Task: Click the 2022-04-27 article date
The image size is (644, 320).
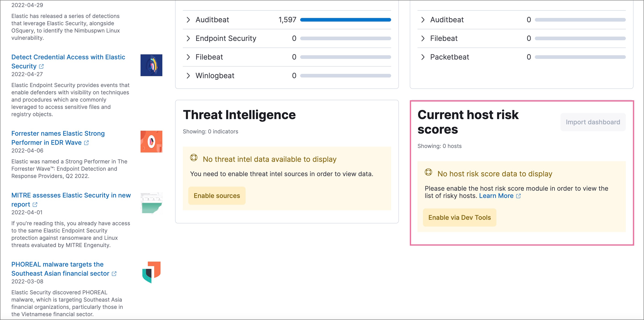Action: [27, 74]
